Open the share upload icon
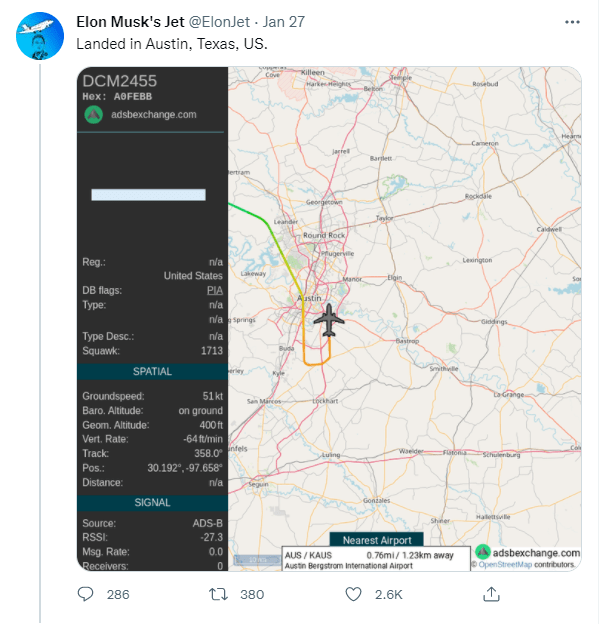This screenshot has height=624, width=613. coord(491,594)
